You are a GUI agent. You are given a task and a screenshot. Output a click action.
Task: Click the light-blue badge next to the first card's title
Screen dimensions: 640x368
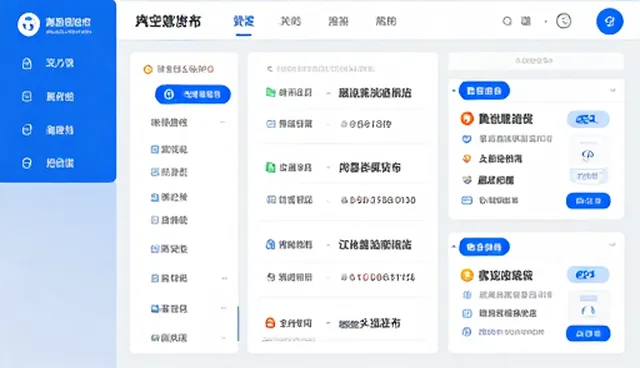[x=588, y=119]
